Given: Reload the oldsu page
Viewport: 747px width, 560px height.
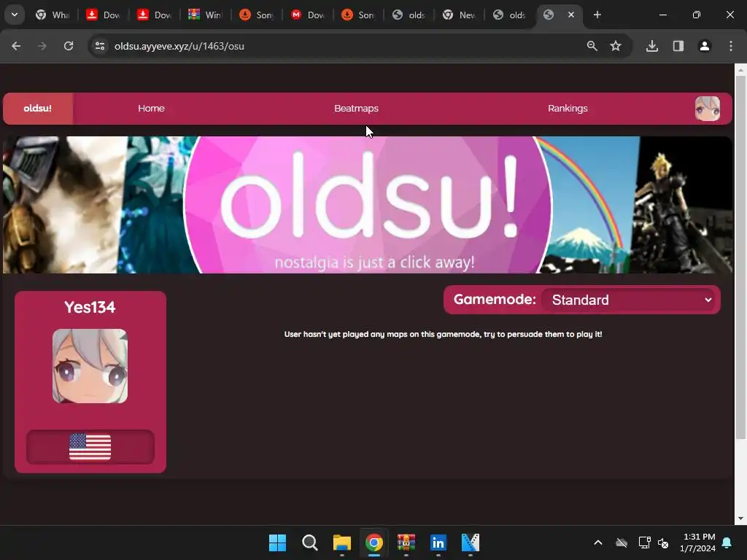Looking at the screenshot, I should pyautogui.click(x=69, y=46).
